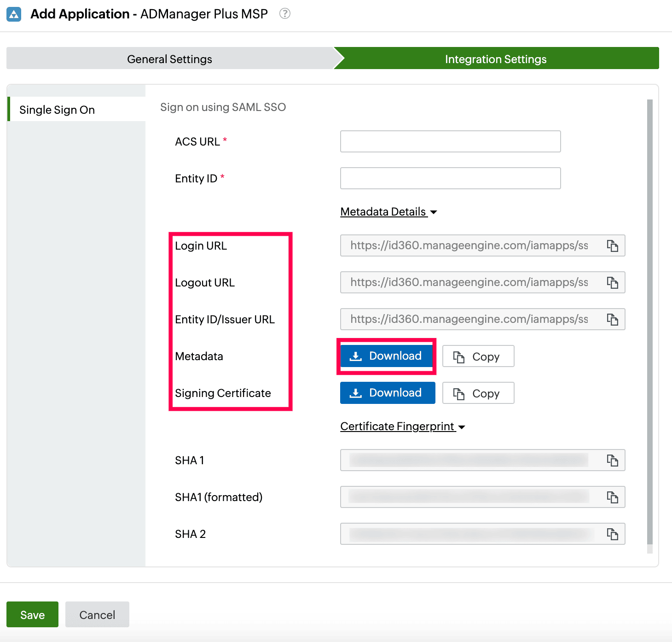
Task: Copy the Signing Certificate contents
Action: 478,393
